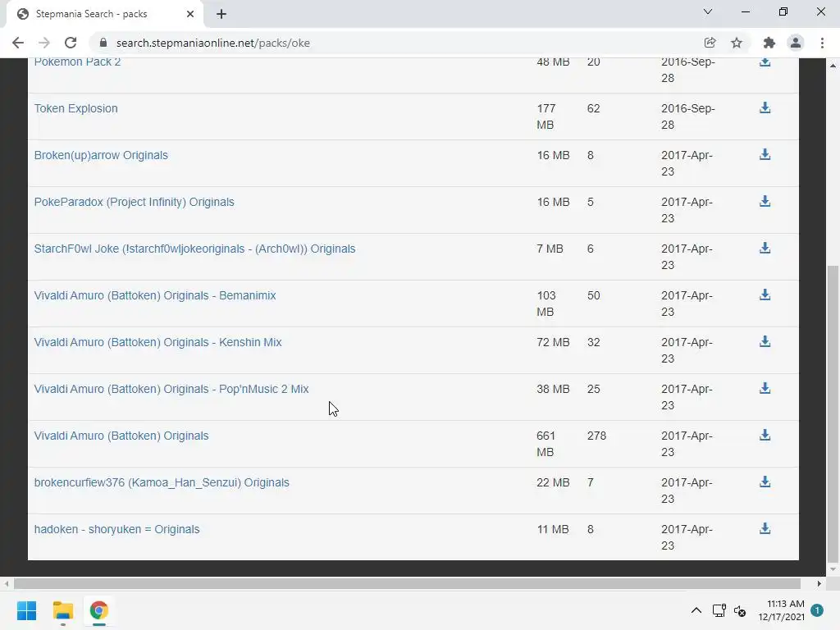This screenshot has width=840, height=630.
Task: Open Broken(up)arrow Originals link
Action: pos(101,155)
